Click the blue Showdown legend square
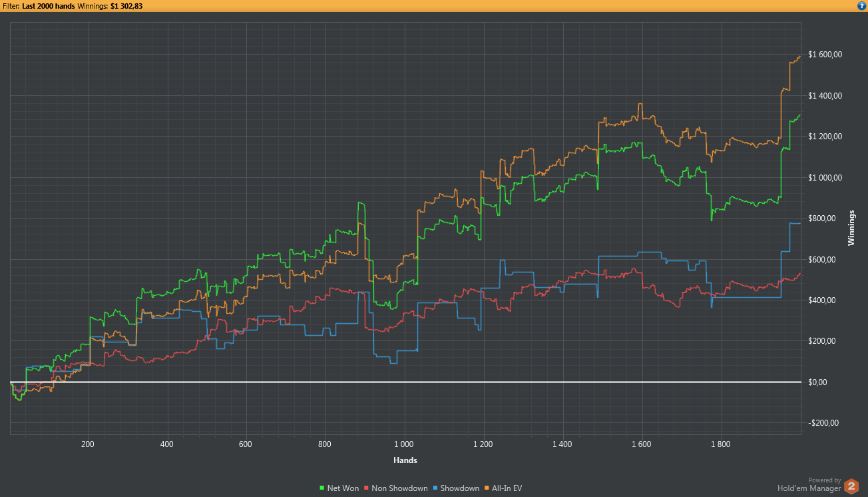The height and width of the screenshot is (497, 868). (434, 488)
